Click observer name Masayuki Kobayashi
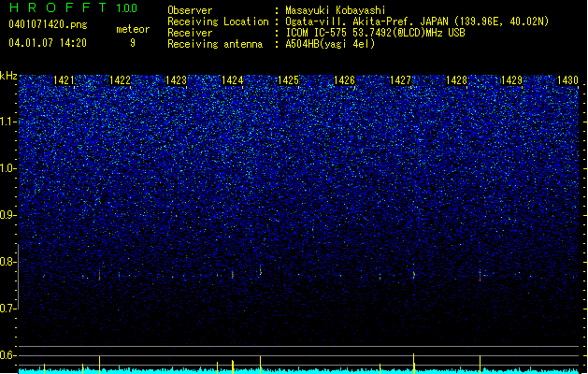This screenshot has width=588, height=374. pyautogui.click(x=336, y=10)
